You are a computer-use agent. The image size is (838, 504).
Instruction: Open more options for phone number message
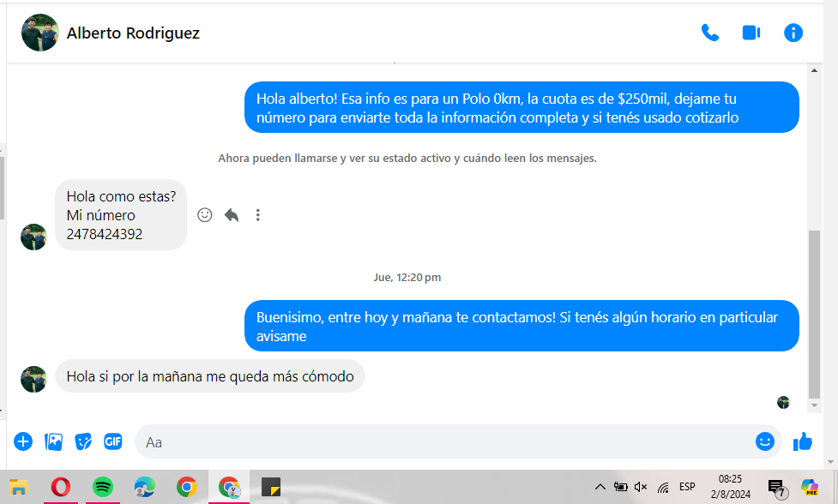257,215
